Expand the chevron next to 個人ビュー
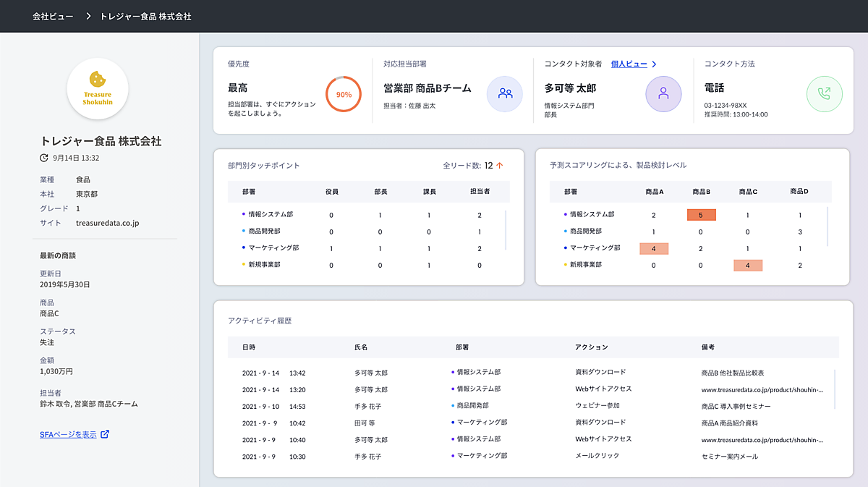This screenshot has width=868, height=487. coord(654,64)
